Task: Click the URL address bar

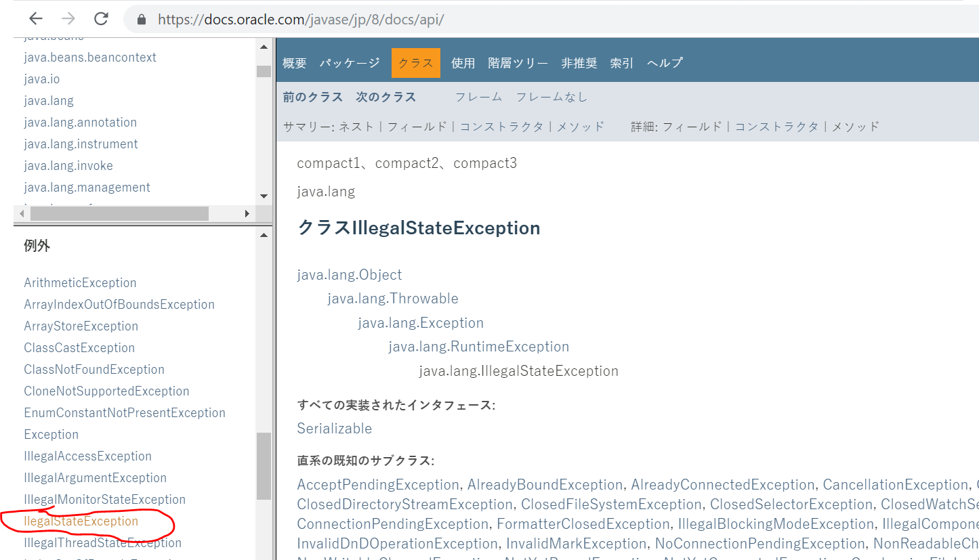Action: pyautogui.click(x=474, y=20)
